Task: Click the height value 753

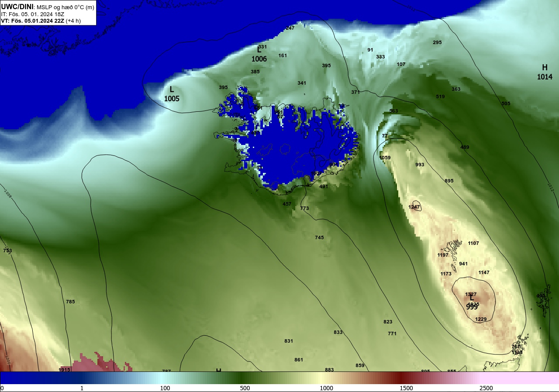Action: point(7,251)
